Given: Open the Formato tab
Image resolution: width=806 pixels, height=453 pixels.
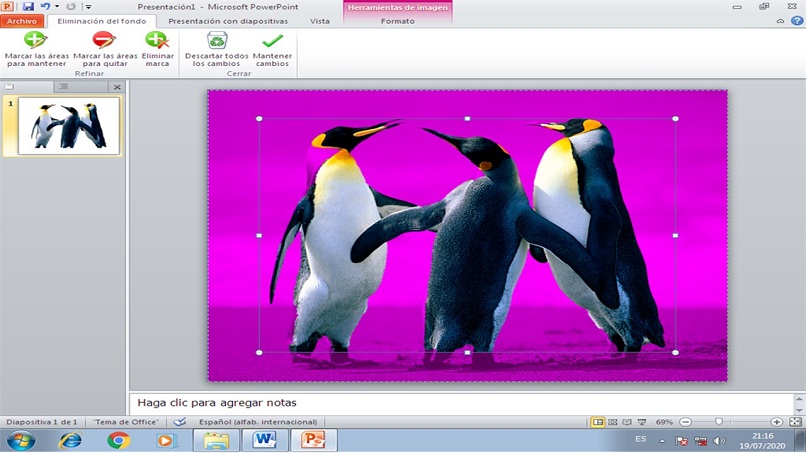Looking at the screenshot, I should (x=398, y=21).
